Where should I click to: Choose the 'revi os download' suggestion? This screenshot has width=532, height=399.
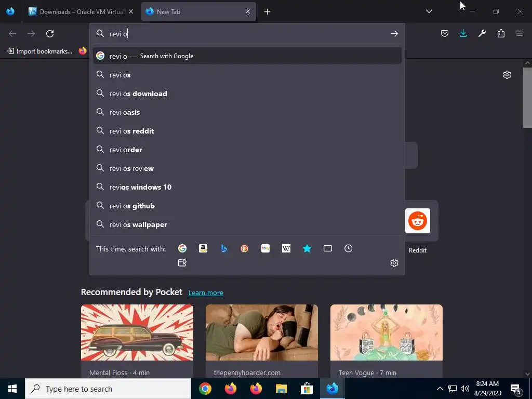pyautogui.click(x=247, y=94)
